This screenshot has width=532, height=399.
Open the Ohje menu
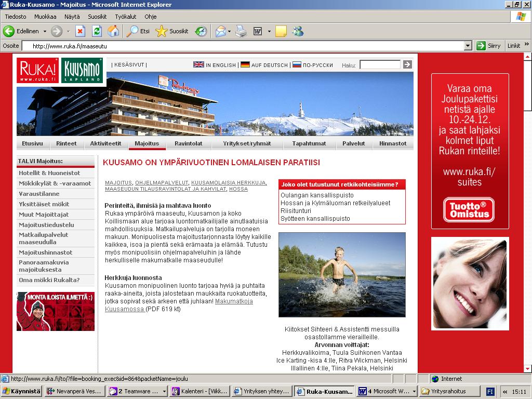(x=150, y=17)
